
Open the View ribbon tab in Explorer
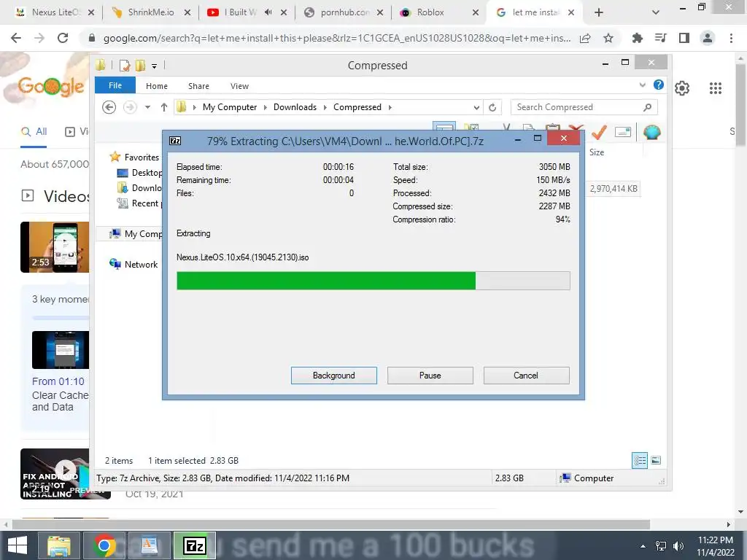[239, 86]
